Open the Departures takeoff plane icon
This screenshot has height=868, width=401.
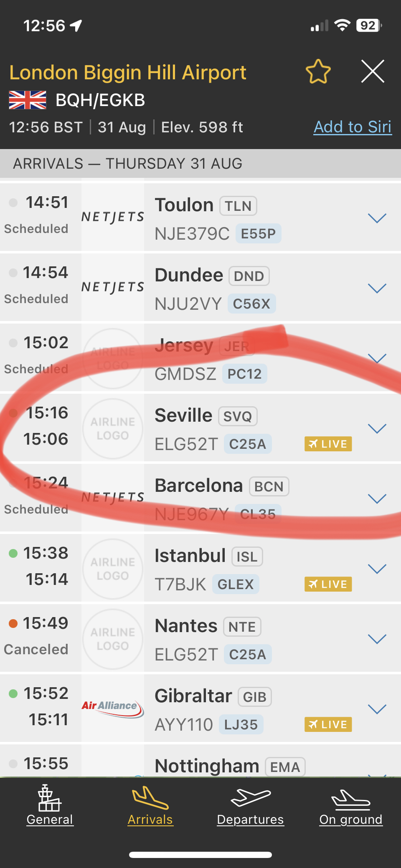(251, 797)
